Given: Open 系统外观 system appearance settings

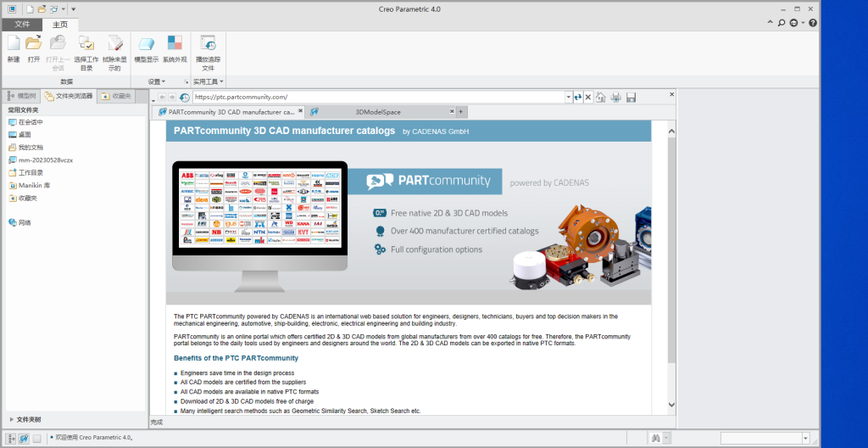Looking at the screenshot, I should tap(175, 48).
